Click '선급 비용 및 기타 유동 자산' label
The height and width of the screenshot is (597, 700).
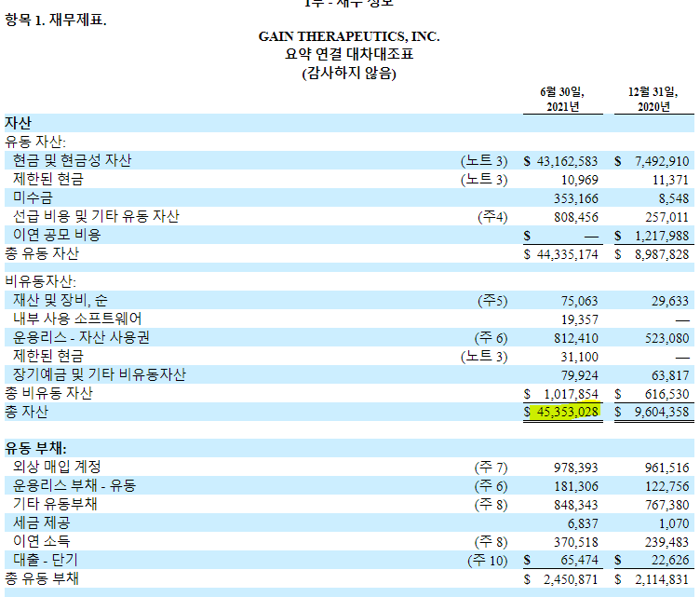(x=96, y=217)
